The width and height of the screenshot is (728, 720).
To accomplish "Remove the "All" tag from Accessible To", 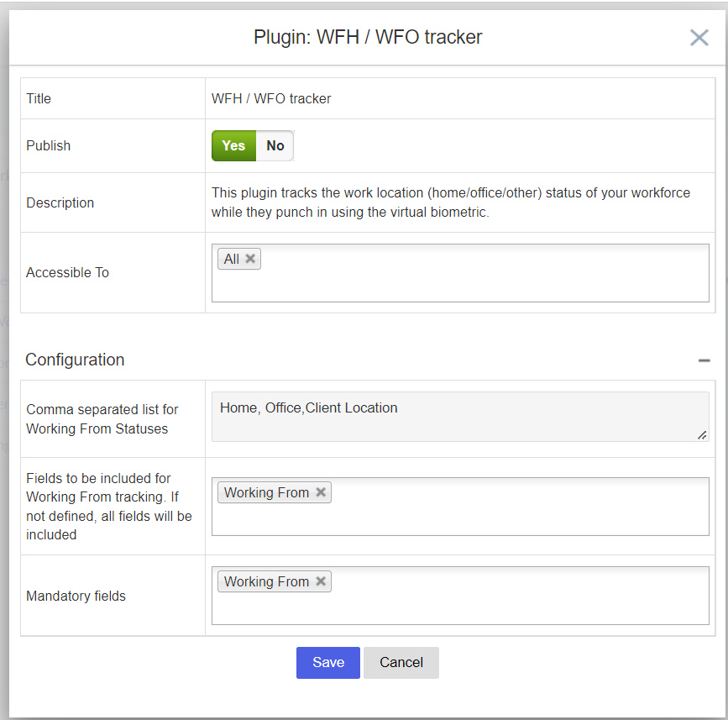I will [x=249, y=259].
